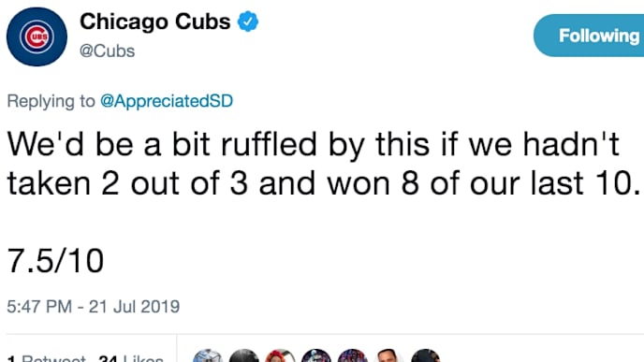Viewport: 644px width, 362px height.
Task: Toggle the Following button off
Action: [589, 36]
